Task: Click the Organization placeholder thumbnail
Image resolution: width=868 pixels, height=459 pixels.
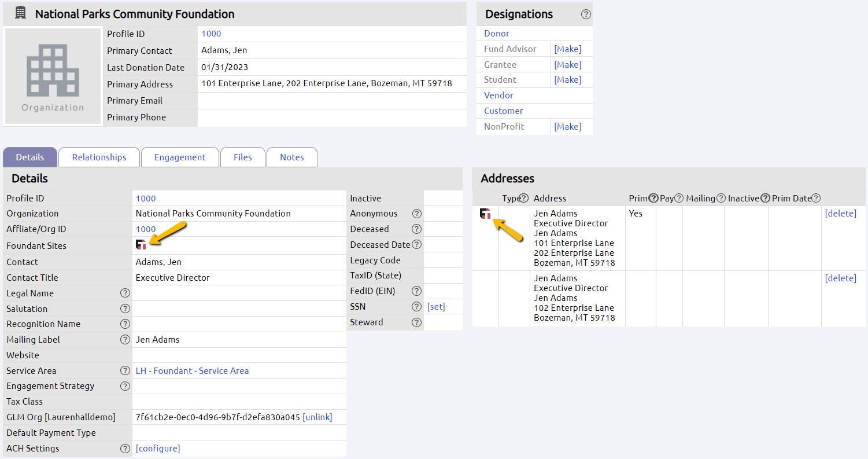Action: click(53, 76)
